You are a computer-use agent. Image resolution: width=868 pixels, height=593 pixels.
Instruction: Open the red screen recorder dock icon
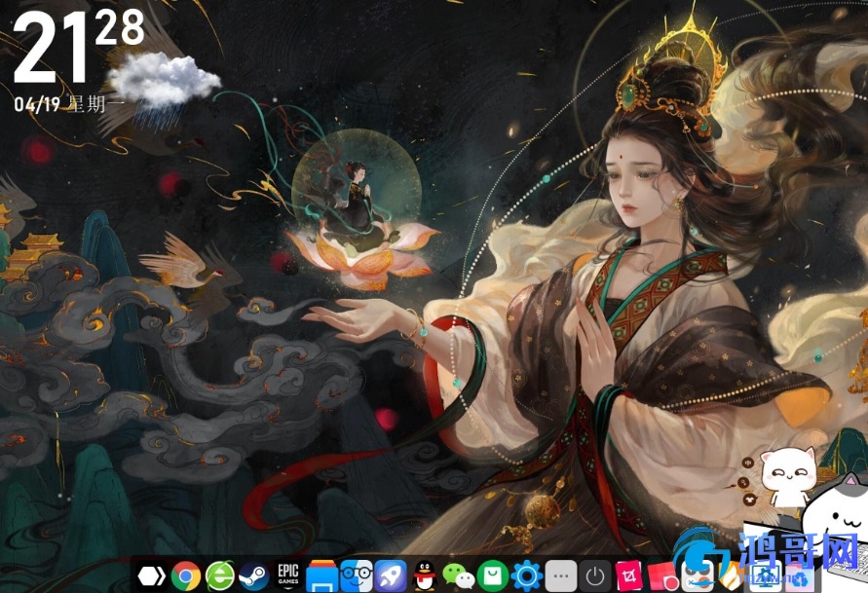point(663,576)
